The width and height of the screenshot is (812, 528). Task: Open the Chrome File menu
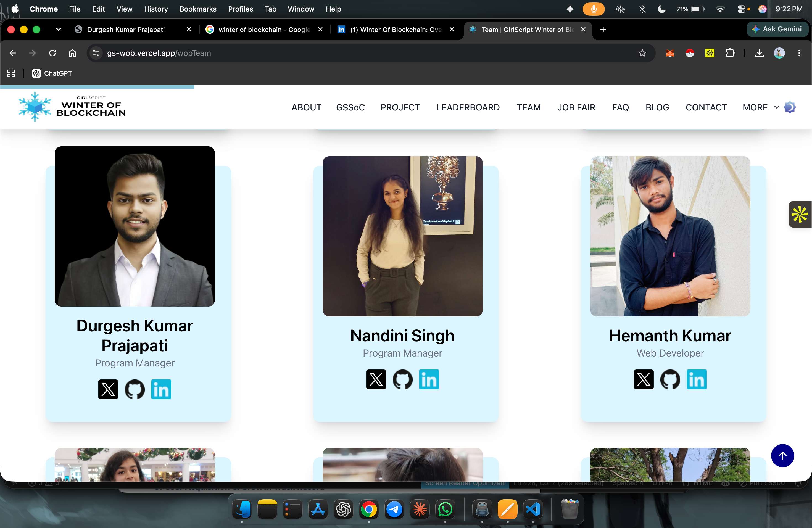click(74, 9)
